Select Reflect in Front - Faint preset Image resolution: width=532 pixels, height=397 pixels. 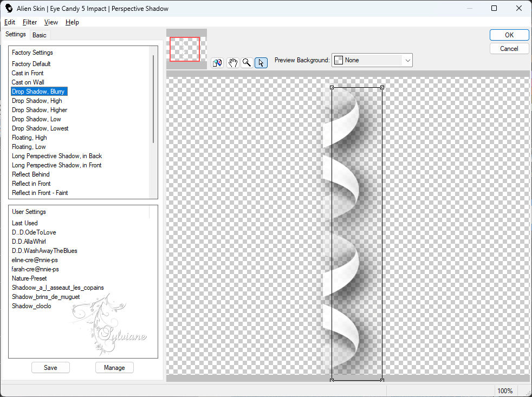[x=40, y=192]
